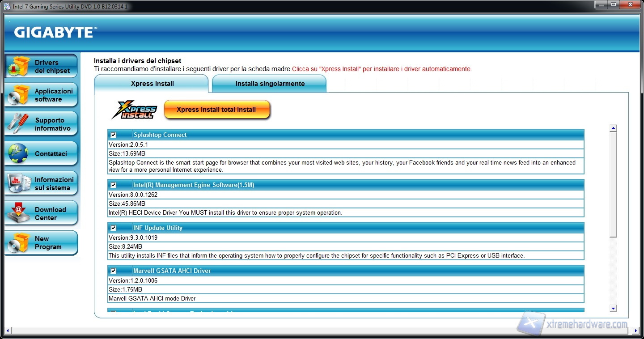Click driver list scroll up arrow
This screenshot has height=339, width=644.
click(613, 128)
